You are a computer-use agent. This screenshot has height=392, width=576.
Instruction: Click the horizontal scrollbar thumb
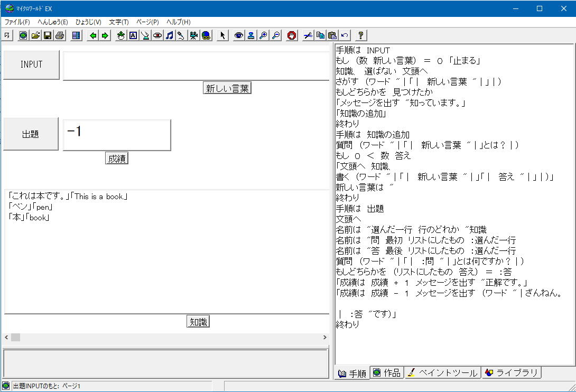tap(15, 337)
